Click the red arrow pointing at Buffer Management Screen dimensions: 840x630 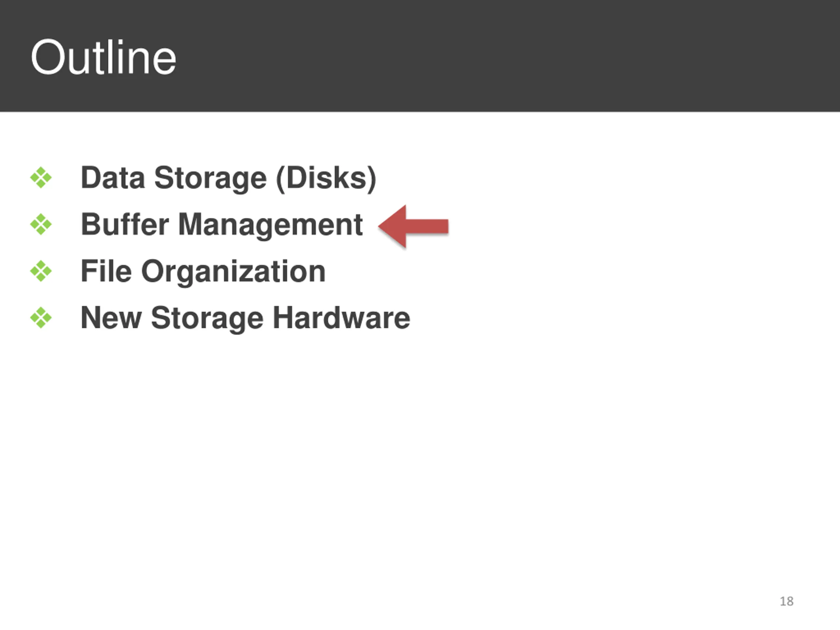413,226
